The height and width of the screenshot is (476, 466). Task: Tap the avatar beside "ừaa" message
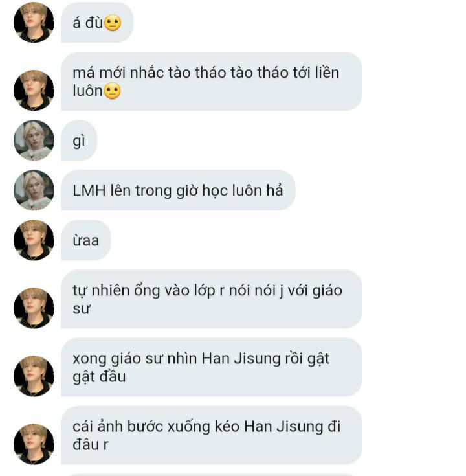click(34, 240)
